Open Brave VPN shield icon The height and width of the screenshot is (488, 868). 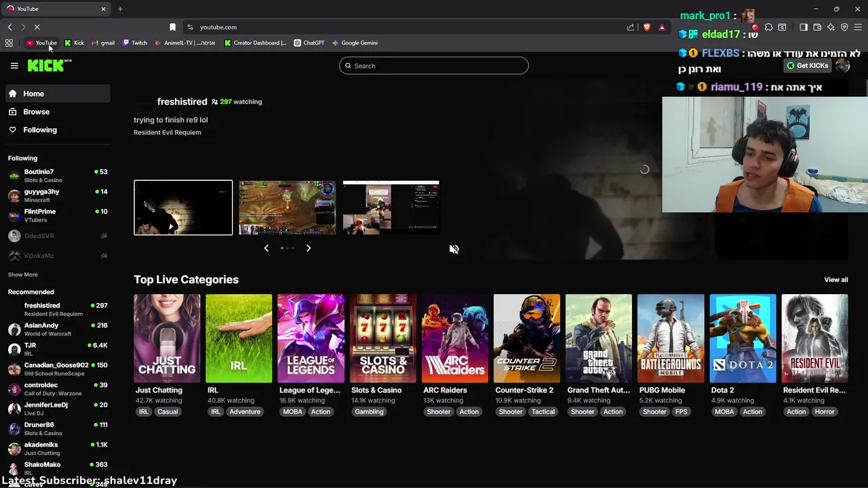click(844, 27)
